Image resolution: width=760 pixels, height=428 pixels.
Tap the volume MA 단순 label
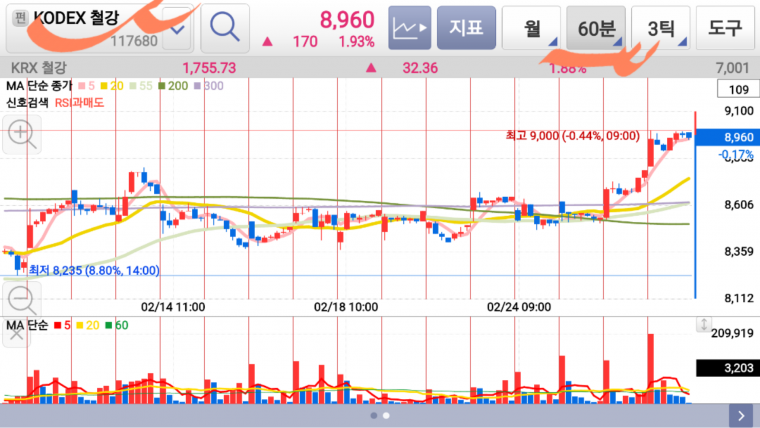click(x=27, y=325)
